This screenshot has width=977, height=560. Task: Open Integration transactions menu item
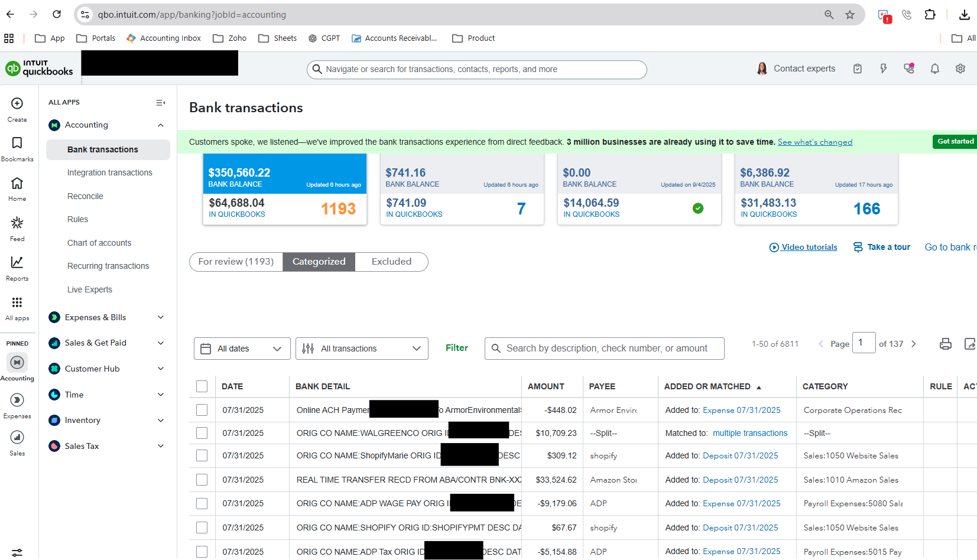pyautogui.click(x=110, y=172)
